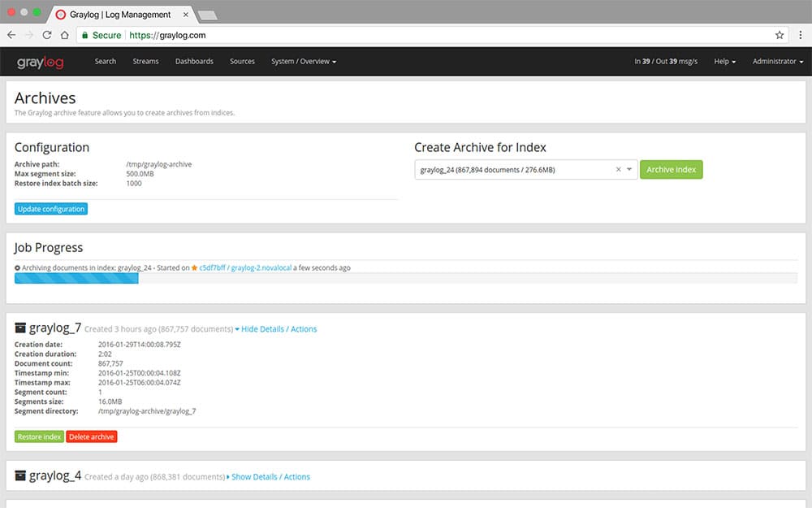Viewport: 812px width, 508px height.
Task: Reload the page in browser
Action: pyautogui.click(x=46, y=35)
